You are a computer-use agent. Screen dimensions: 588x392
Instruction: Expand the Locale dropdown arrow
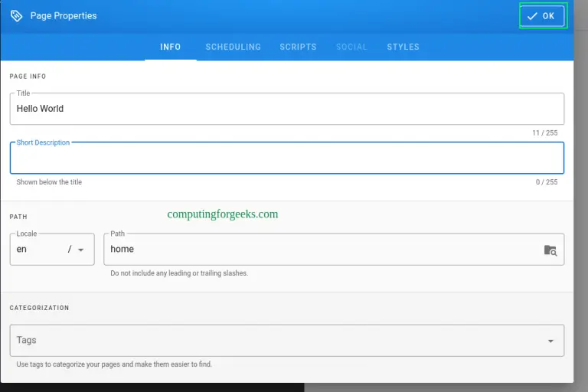(x=81, y=250)
